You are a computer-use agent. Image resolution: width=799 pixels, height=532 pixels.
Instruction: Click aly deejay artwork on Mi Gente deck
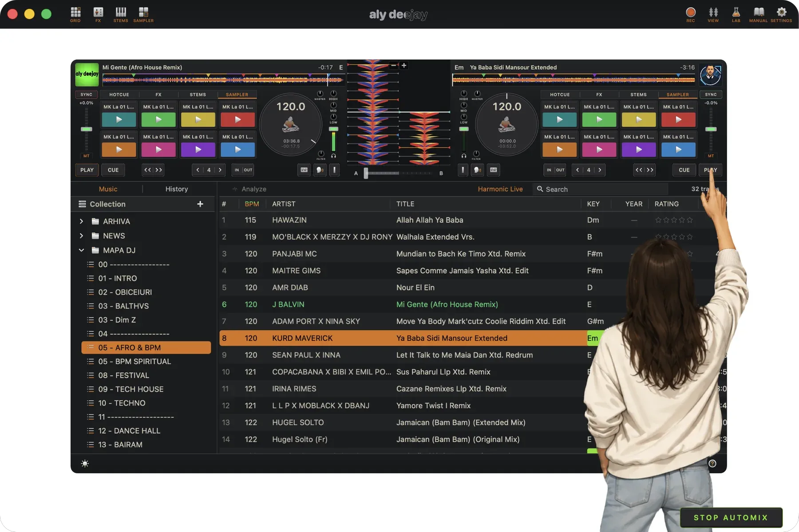(x=87, y=74)
